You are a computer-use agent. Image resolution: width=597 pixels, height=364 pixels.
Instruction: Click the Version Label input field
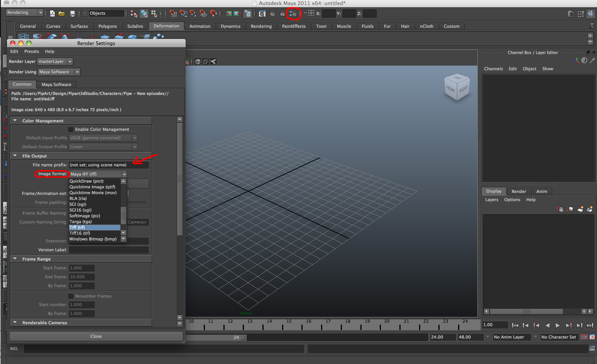coord(109,250)
